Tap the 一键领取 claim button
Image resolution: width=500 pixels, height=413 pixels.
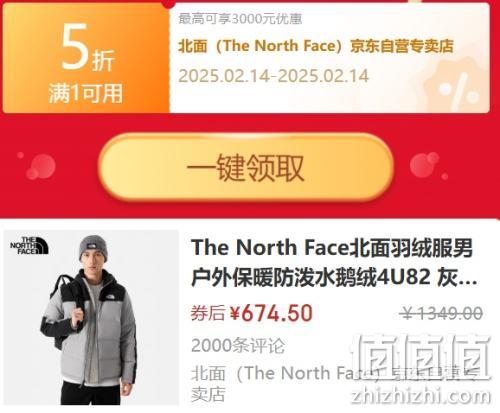coord(246,168)
